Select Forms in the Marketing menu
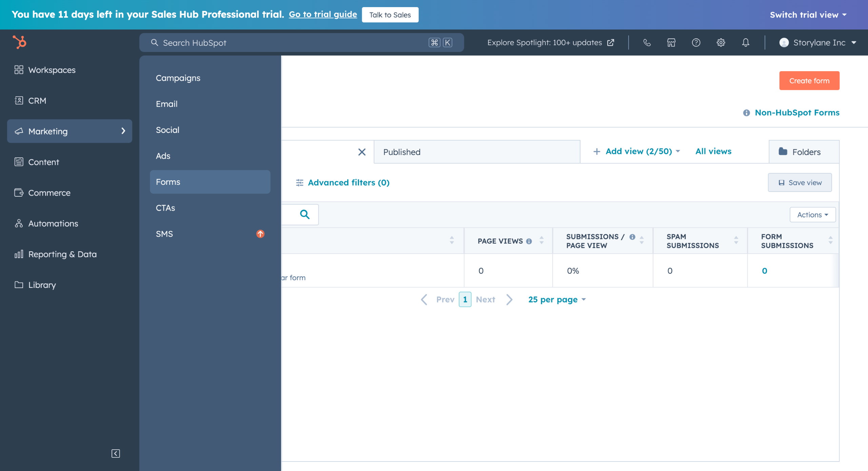 tap(210, 182)
